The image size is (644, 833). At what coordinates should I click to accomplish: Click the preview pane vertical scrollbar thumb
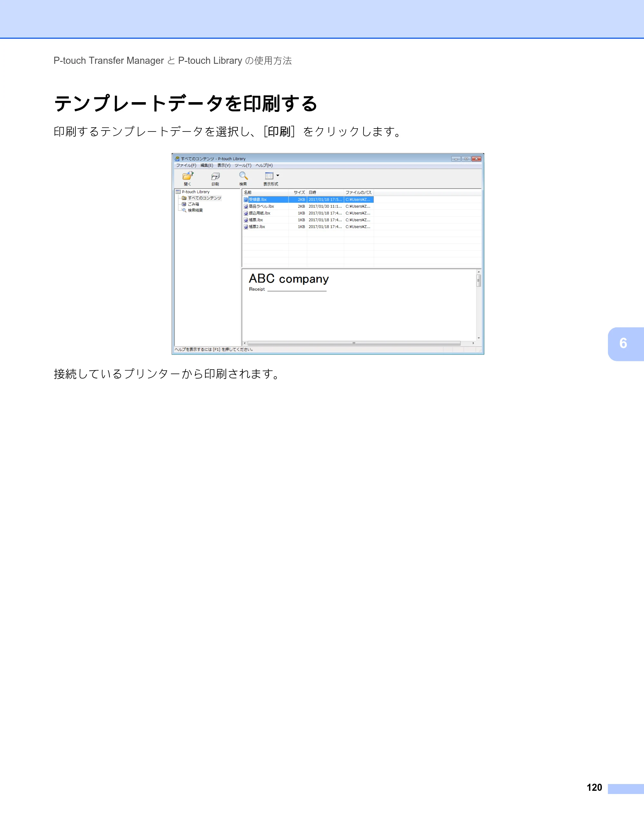tap(478, 280)
